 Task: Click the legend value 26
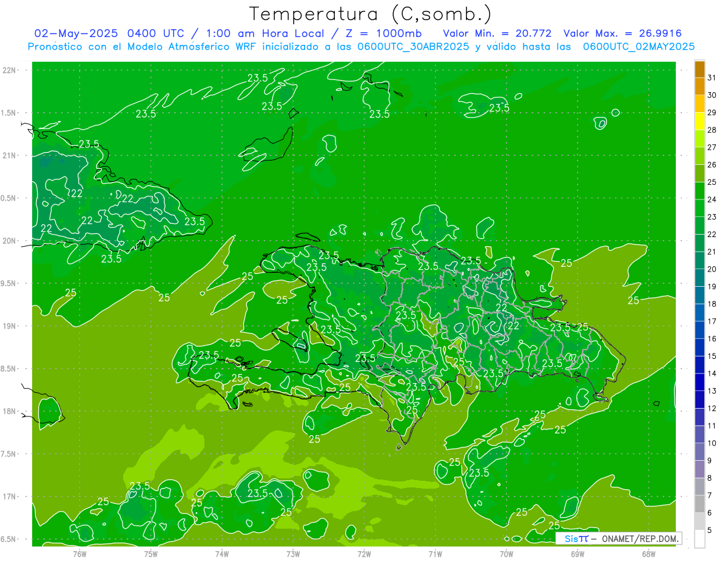[x=712, y=164]
